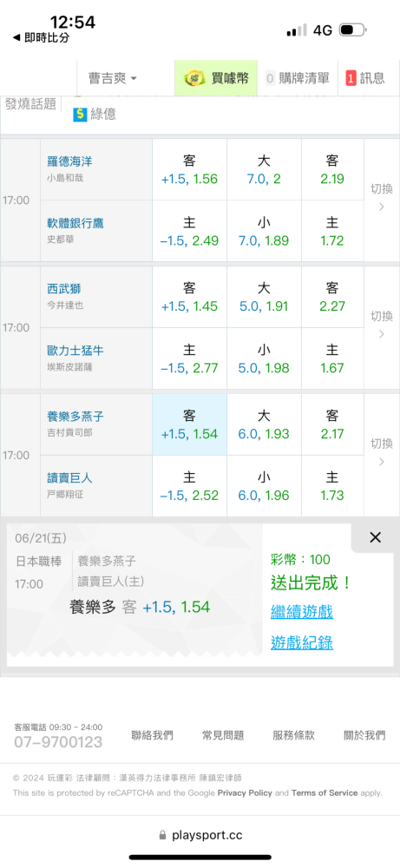Open 常見問題 footer item
400x868 pixels.
pos(223,735)
